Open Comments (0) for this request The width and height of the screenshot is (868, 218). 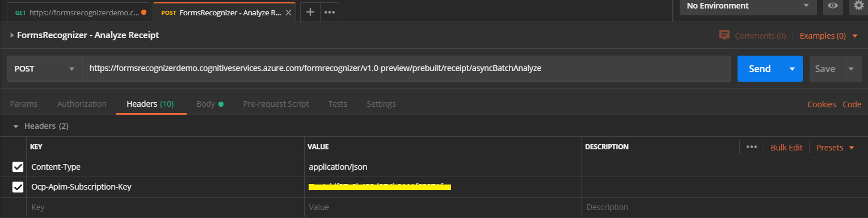[760, 36]
